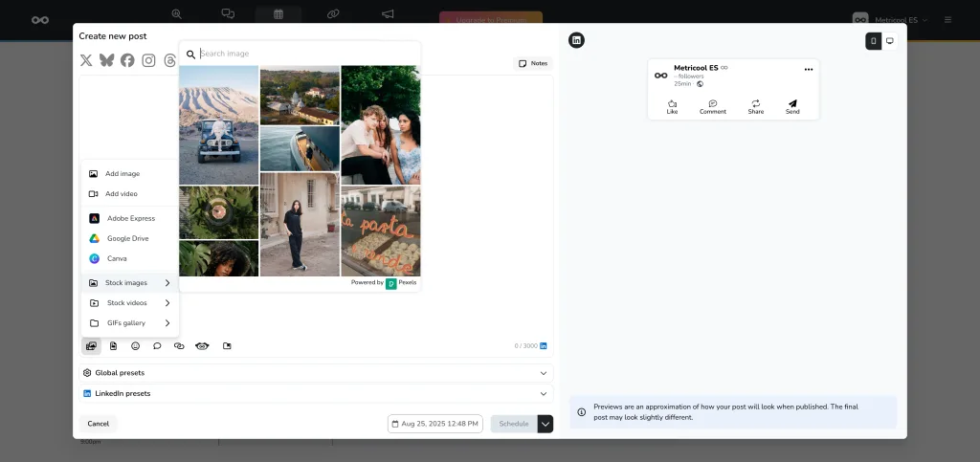Switch preview to desktop view

[x=889, y=41]
